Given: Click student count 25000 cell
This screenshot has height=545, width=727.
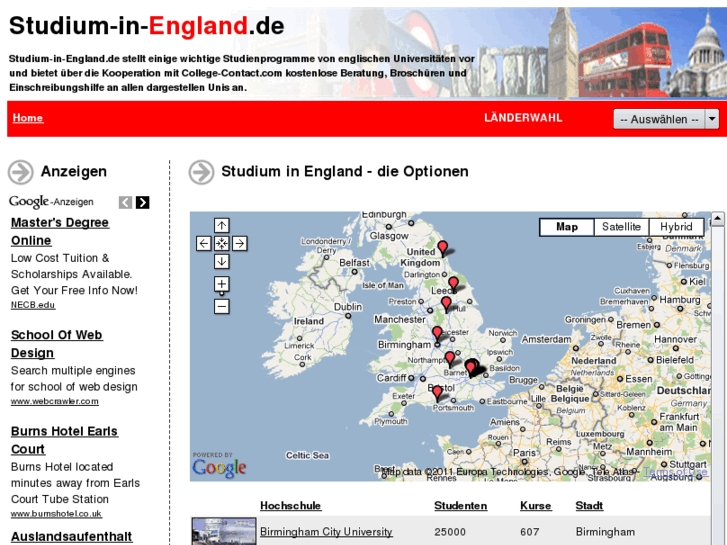Looking at the screenshot, I should [450, 532].
